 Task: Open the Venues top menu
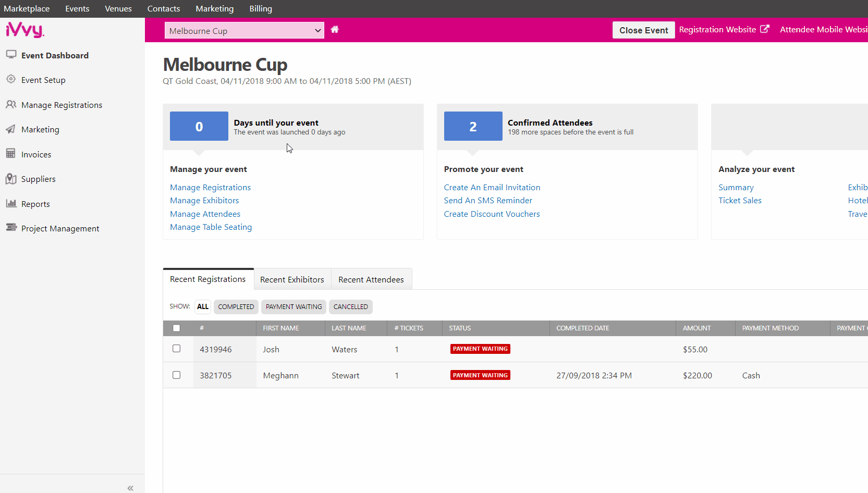tap(118, 9)
